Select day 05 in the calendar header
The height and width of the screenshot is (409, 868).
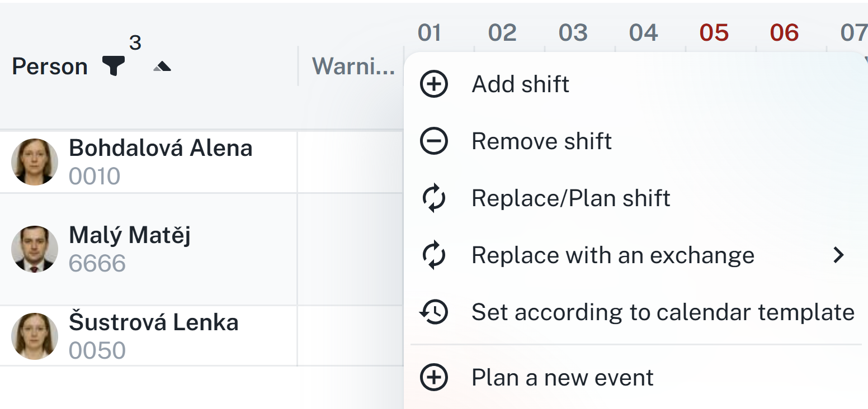[714, 33]
